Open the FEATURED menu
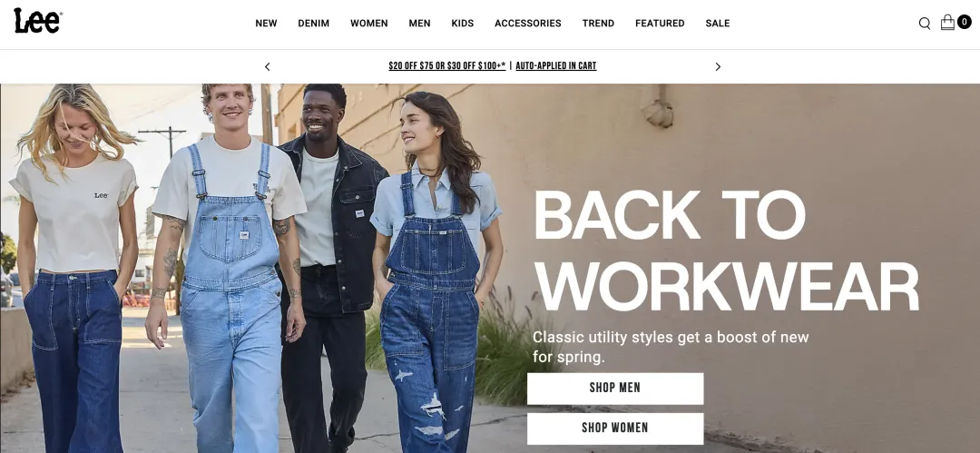Screen dimensions: 980x453 point(660,24)
